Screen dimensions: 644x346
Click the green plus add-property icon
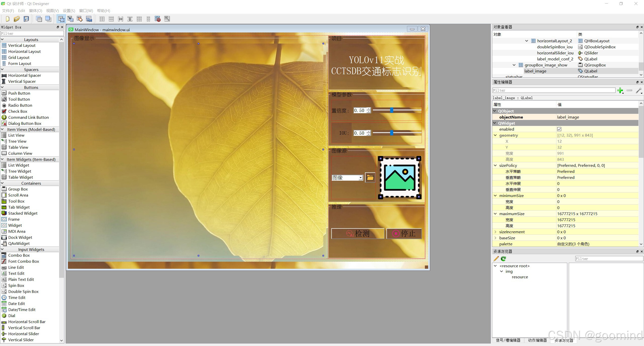tap(620, 90)
